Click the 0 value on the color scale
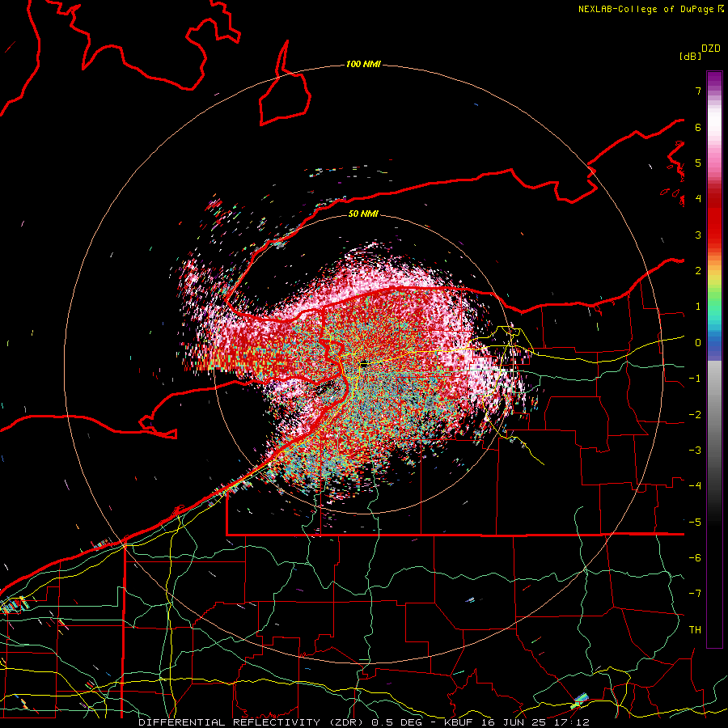728x728 pixels. pyautogui.click(x=698, y=343)
